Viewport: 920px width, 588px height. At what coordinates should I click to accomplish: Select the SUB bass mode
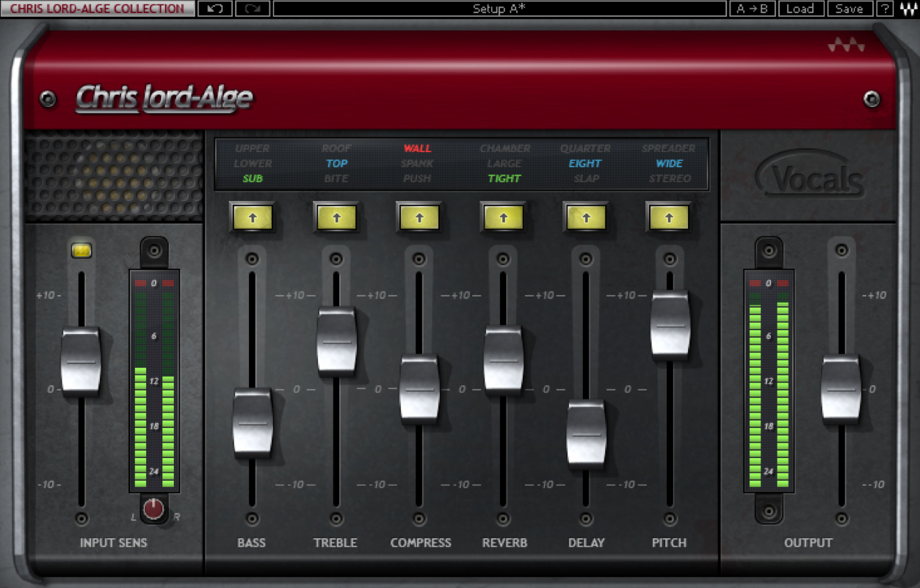tap(253, 178)
